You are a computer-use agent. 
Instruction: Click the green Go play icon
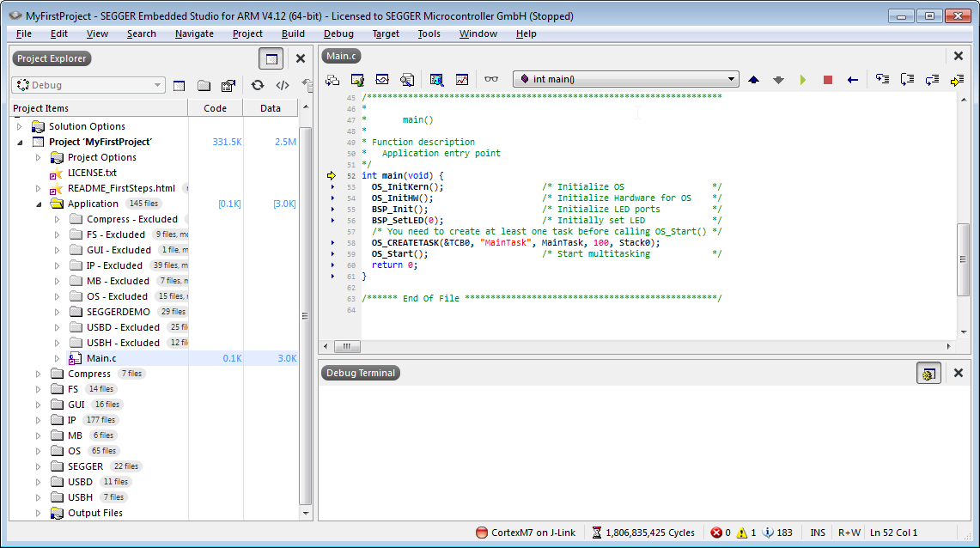[x=803, y=79]
